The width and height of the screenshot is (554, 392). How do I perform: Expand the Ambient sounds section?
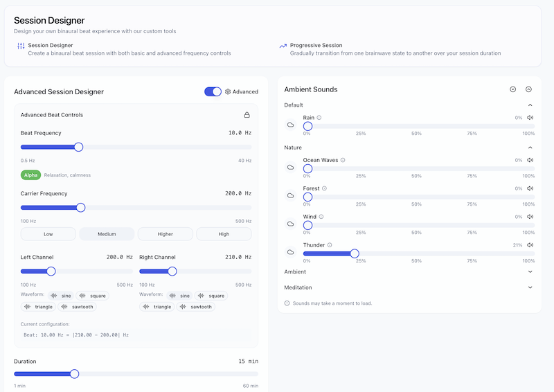[530, 272]
